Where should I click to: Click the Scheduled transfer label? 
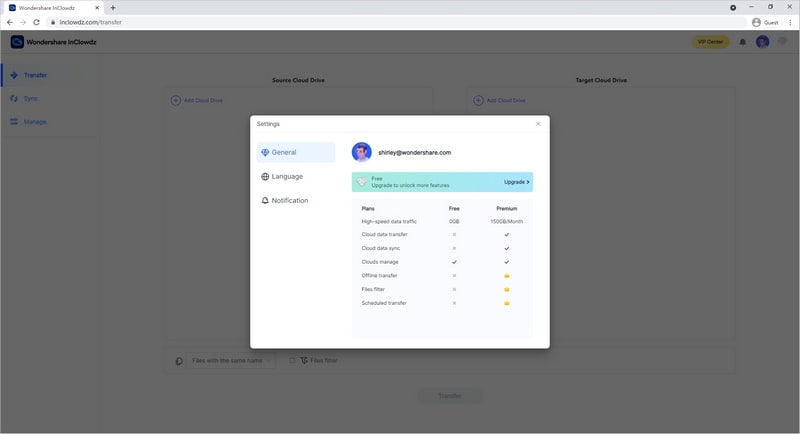click(x=384, y=303)
